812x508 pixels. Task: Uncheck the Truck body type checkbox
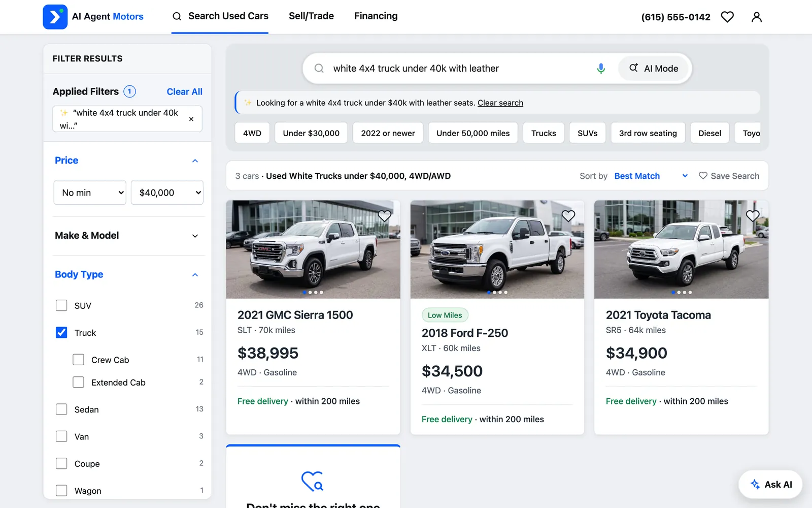pyautogui.click(x=61, y=332)
